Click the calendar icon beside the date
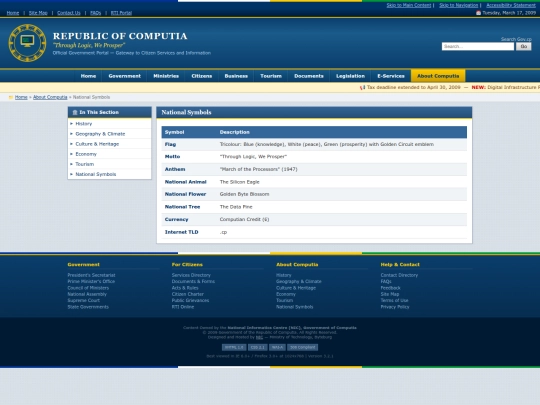Screen dimensions: 540x405 (x=478, y=13)
